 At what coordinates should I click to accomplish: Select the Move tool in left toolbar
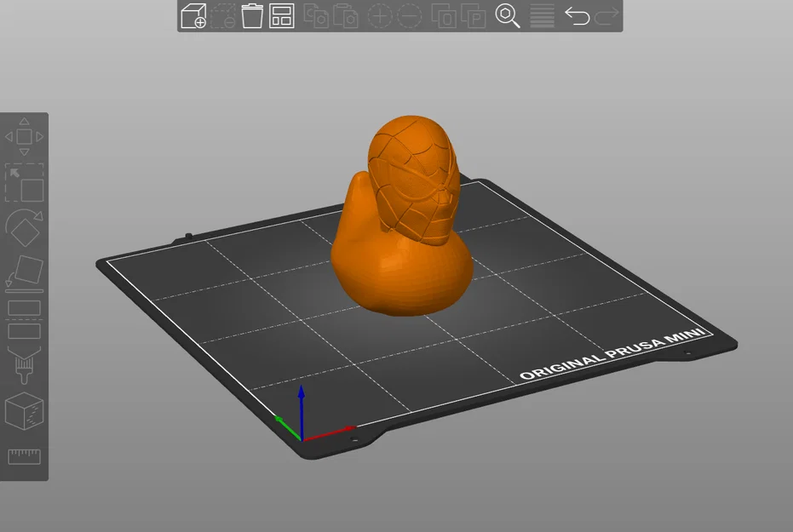pos(24,136)
